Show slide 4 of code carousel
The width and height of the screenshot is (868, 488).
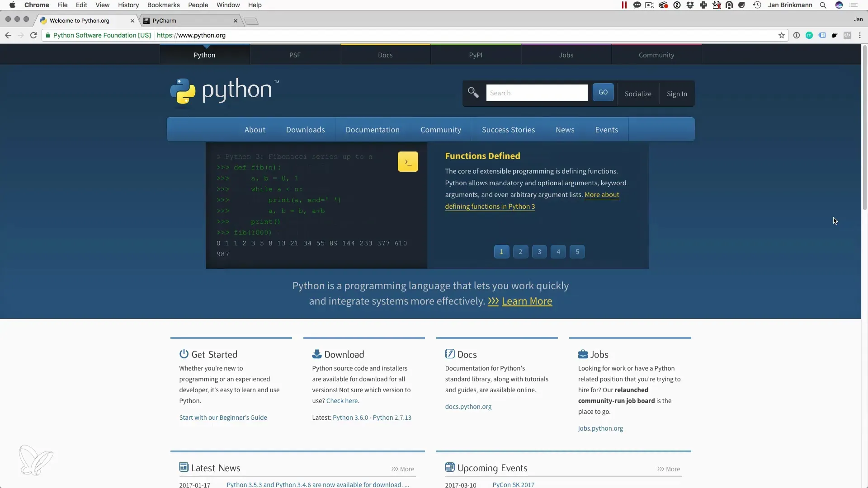pyautogui.click(x=558, y=252)
